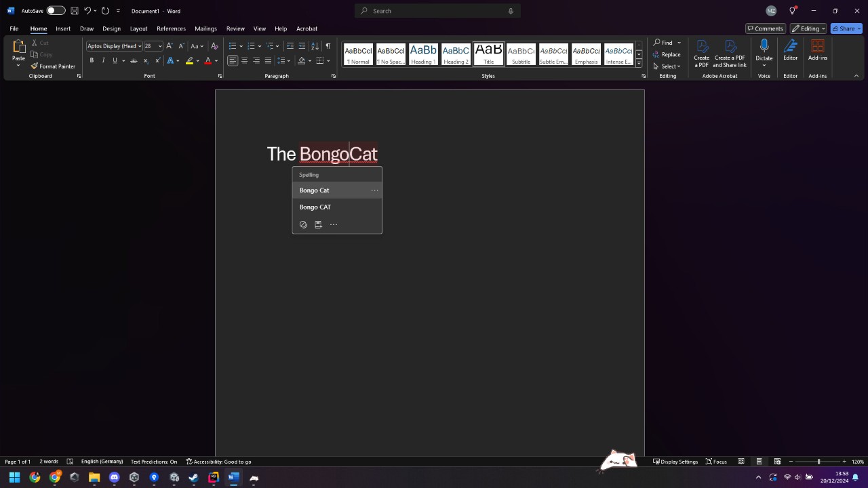
Task: Open the font name dropdown
Action: click(x=140, y=46)
